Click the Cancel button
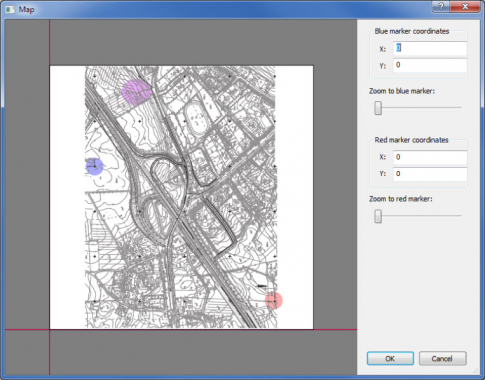This screenshot has height=380, width=485. tap(442, 358)
